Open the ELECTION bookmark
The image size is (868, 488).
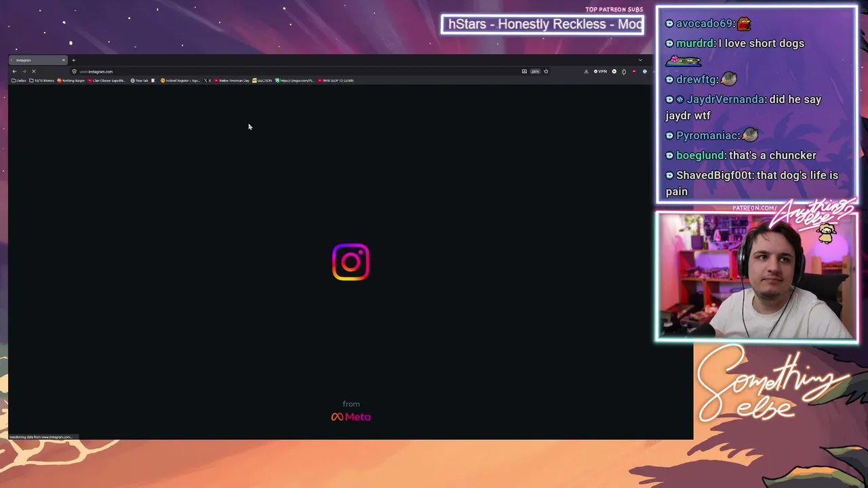pos(262,81)
